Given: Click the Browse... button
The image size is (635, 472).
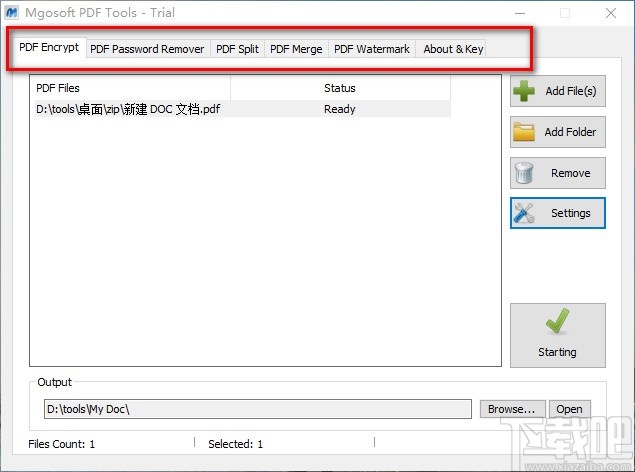Looking at the screenshot, I should pos(512,409).
